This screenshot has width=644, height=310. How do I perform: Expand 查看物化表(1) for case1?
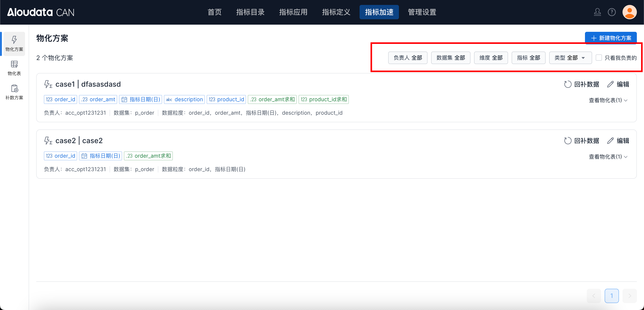click(608, 100)
